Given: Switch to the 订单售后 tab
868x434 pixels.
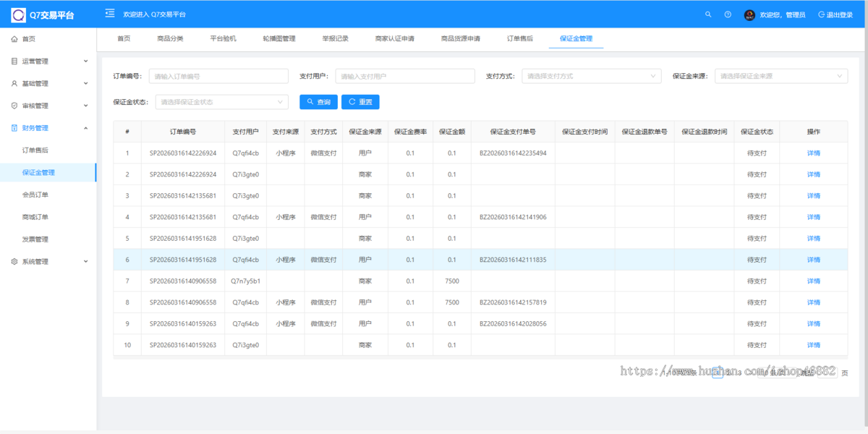Looking at the screenshot, I should tap(520, 38).
